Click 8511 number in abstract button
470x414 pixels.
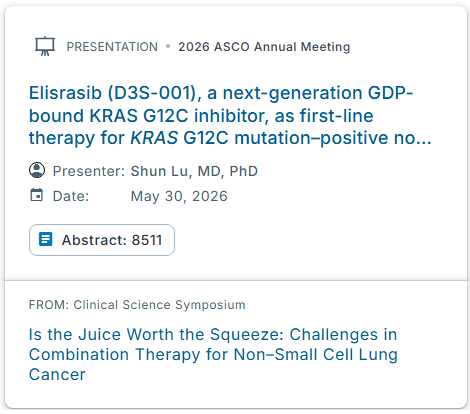147,240
